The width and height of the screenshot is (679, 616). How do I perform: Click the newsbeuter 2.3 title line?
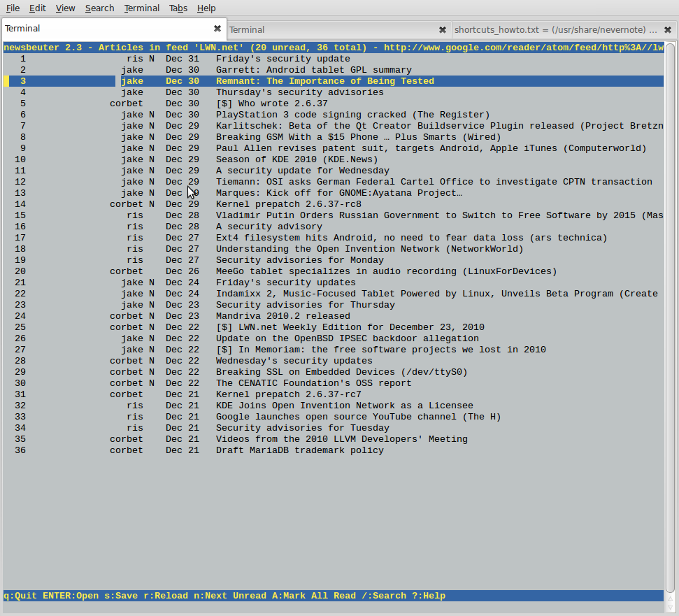pos(334,48)
